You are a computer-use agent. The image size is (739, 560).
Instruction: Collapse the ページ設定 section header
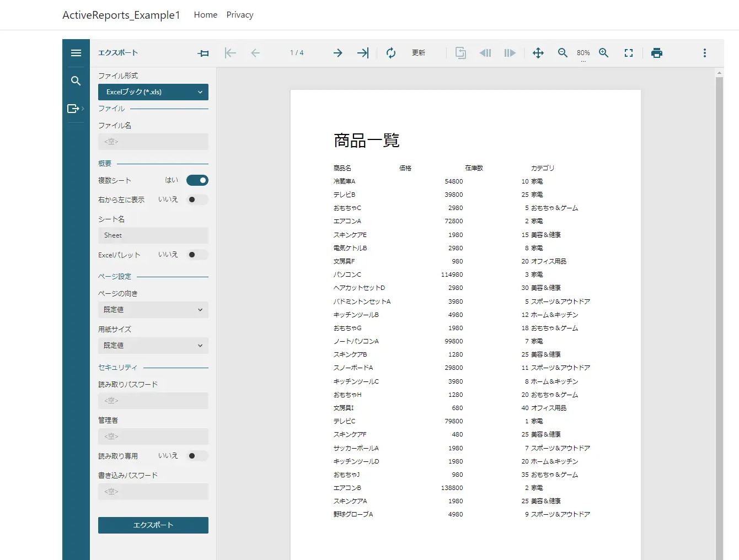point(153,277)
